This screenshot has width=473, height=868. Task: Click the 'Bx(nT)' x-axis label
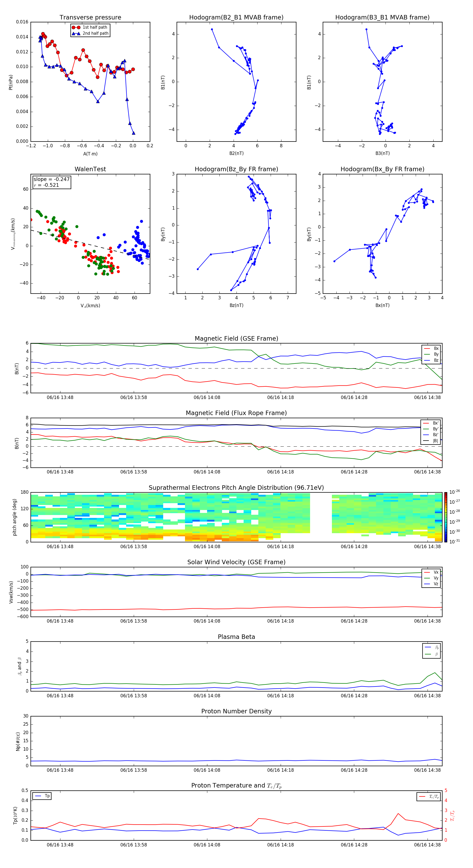[x=382, y=305]
